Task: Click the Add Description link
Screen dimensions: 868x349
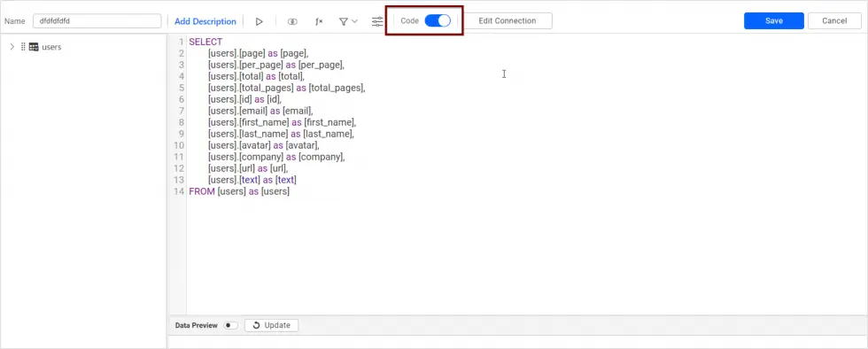Action: click(205, 21)
